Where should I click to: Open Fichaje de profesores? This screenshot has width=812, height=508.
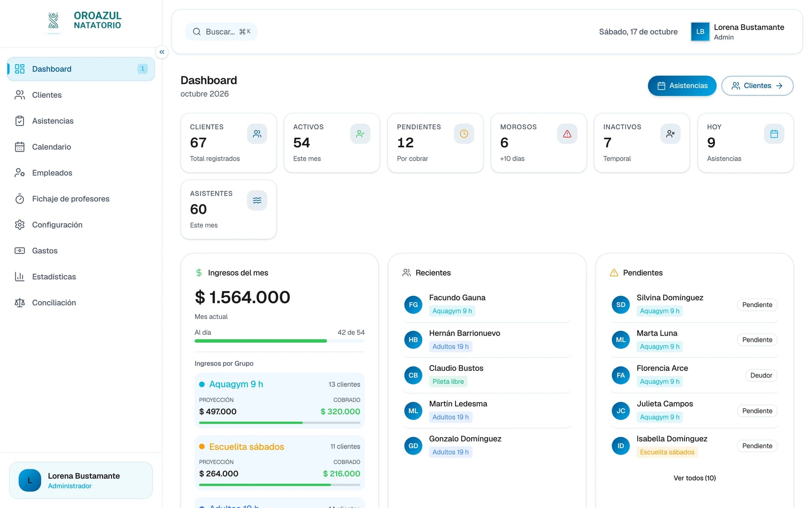(x=81, y=199)
